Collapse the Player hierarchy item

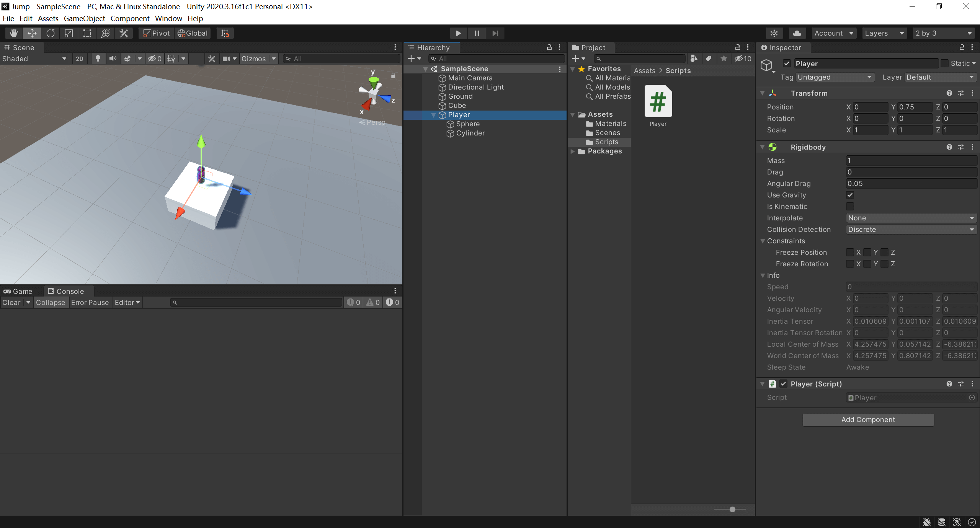[434, 115]
